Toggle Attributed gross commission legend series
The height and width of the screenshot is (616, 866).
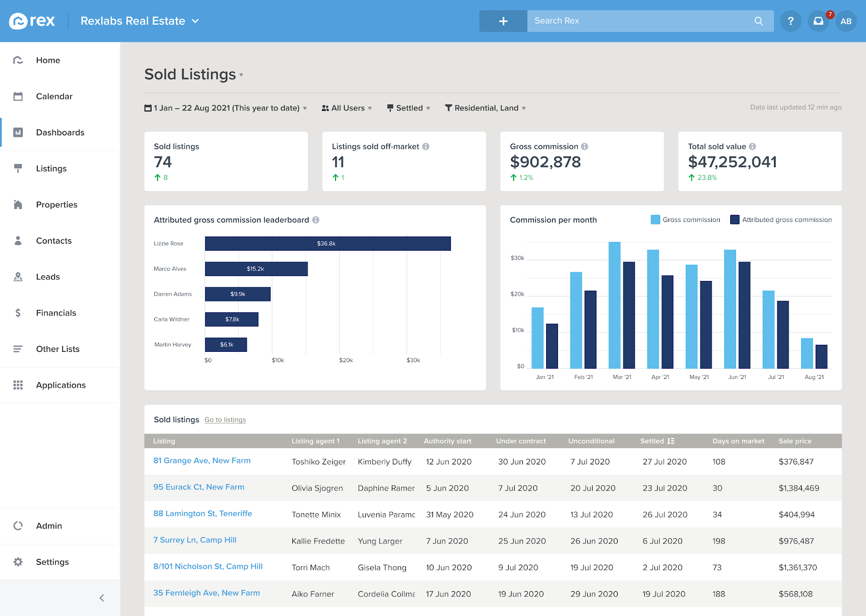pyautogui.click(x=781, y=220)
